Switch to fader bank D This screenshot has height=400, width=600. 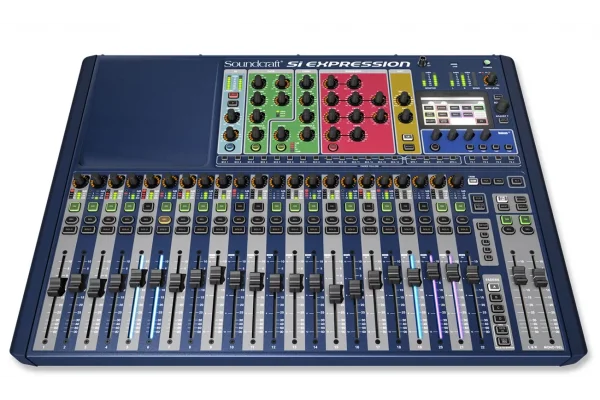(x=499, y=318)
